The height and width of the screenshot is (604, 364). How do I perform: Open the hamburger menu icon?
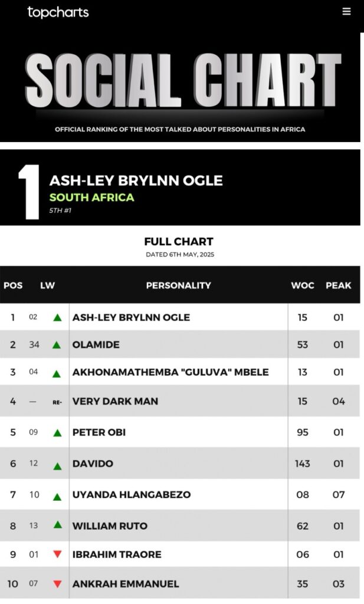(346, 12)
